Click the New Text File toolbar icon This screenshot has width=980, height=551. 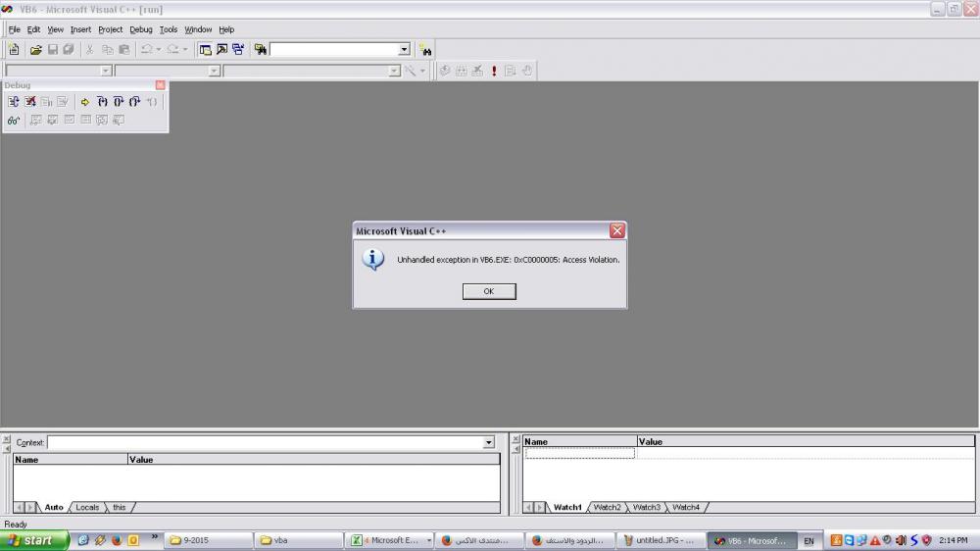click(x=14, y=49)
